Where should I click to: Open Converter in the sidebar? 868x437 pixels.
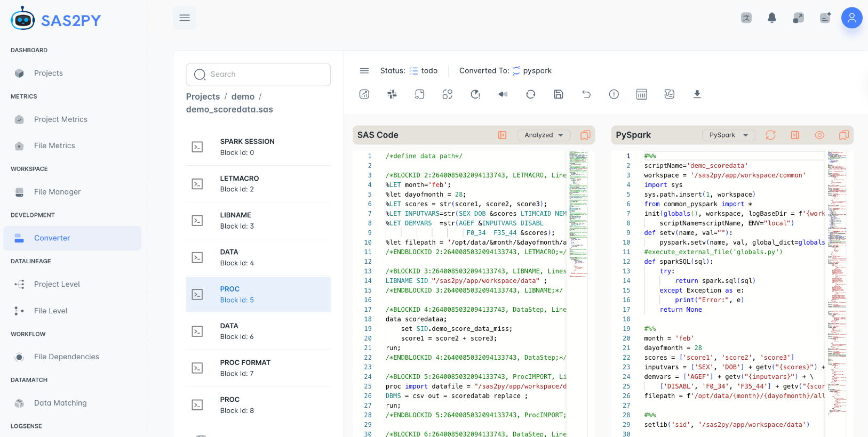(x=73, y=238)
